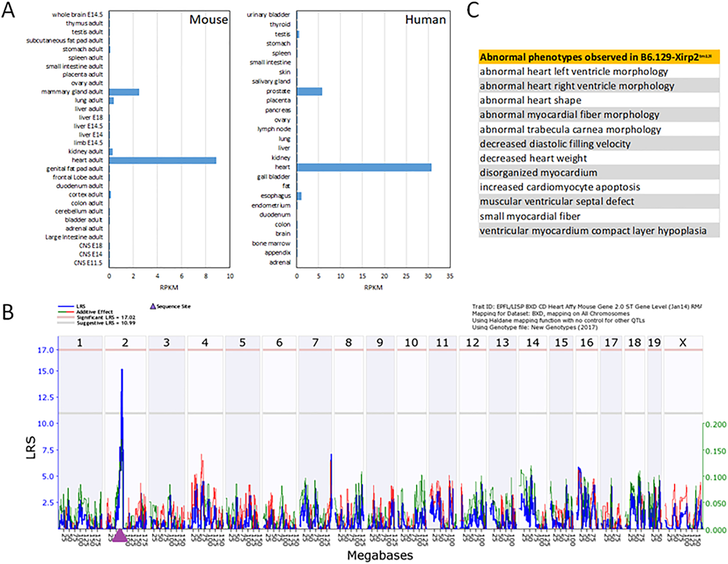The height and width of the screenshot is (564, 728).
Task: Click the 'gall bladder' label
Action: point(274,177)
